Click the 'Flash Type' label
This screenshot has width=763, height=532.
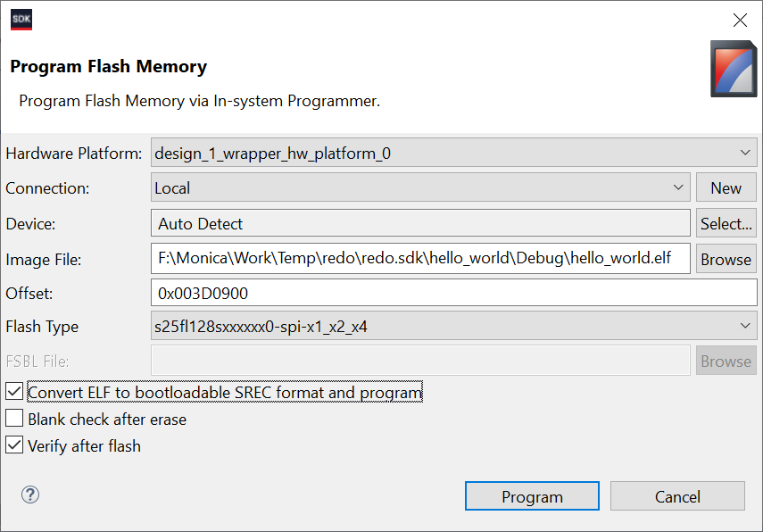tap(42, 326)
